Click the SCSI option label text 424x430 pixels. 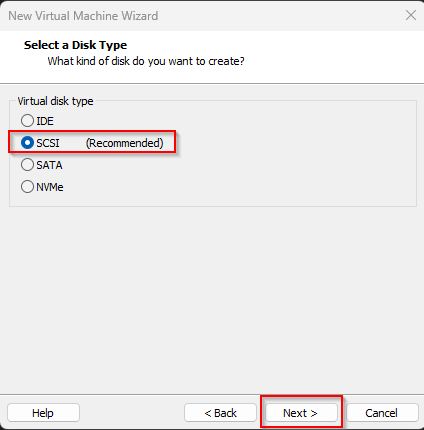pyautogui.click(x=48, y=143)
